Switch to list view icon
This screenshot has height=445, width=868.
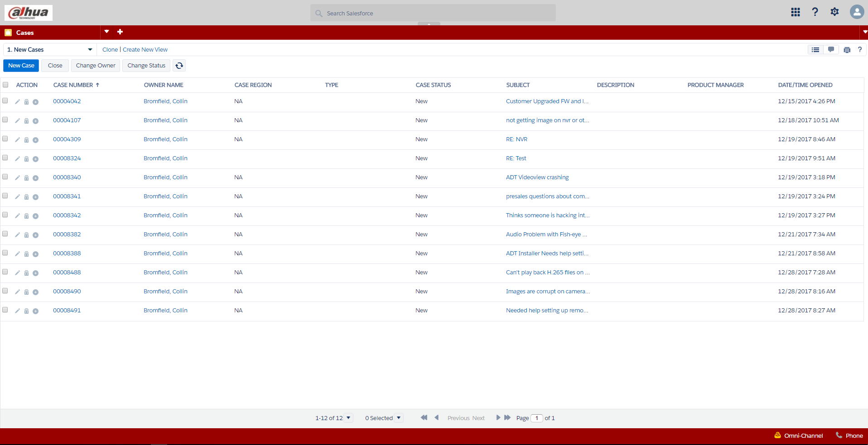[x=815, y=50]
